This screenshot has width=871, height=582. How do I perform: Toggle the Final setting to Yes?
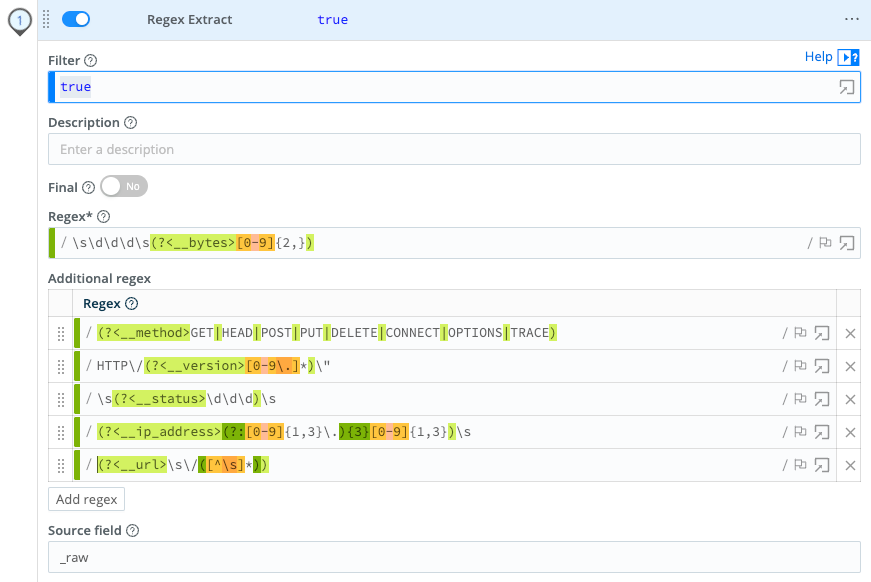[x=123, y=186]
